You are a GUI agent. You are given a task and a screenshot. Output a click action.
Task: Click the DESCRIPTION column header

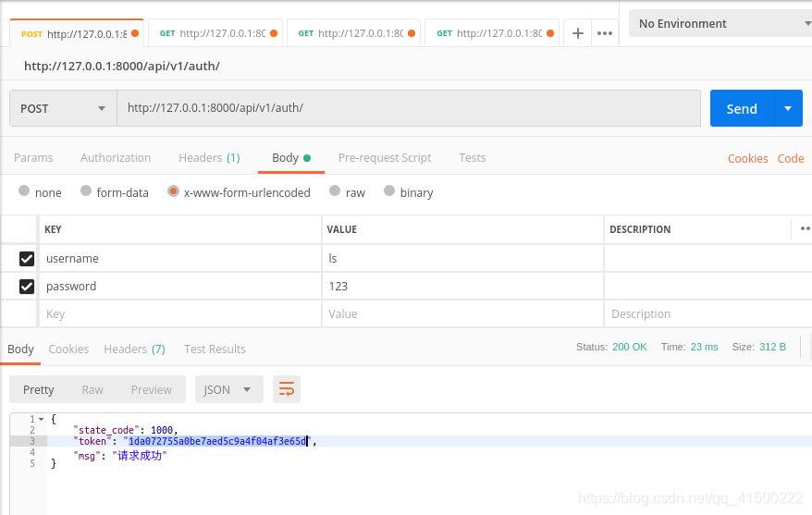tap(640, 229)
